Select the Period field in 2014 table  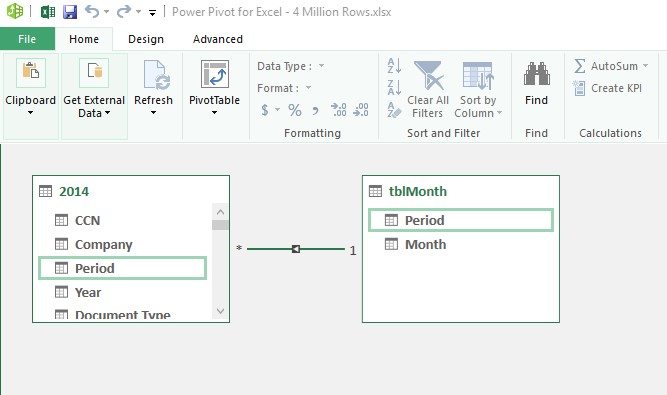point(123,268)
